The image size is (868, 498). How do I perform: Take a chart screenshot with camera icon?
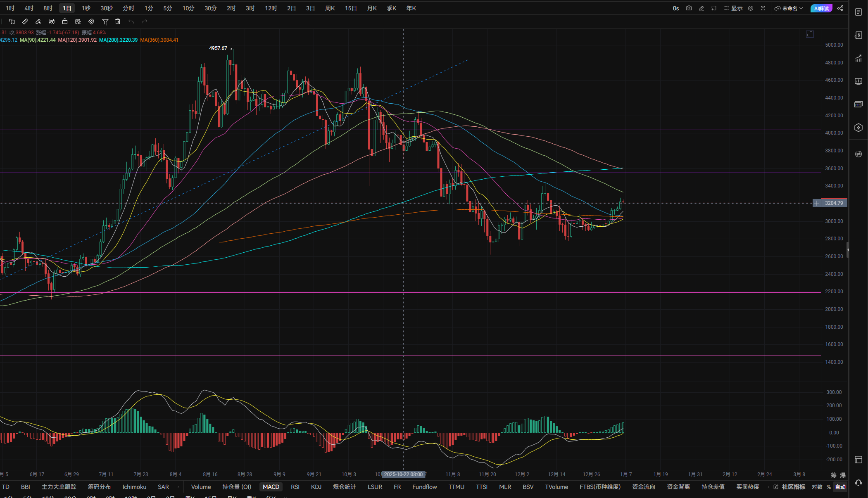pyautogui.click(x=689, y=8)
